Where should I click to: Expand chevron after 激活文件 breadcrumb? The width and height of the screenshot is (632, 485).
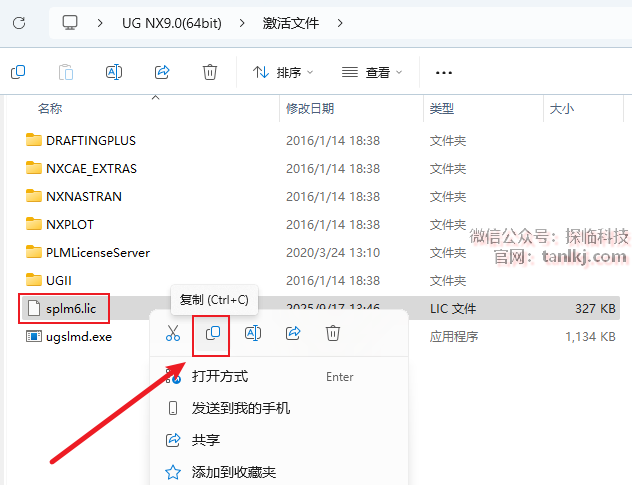[x=340, y=23]
